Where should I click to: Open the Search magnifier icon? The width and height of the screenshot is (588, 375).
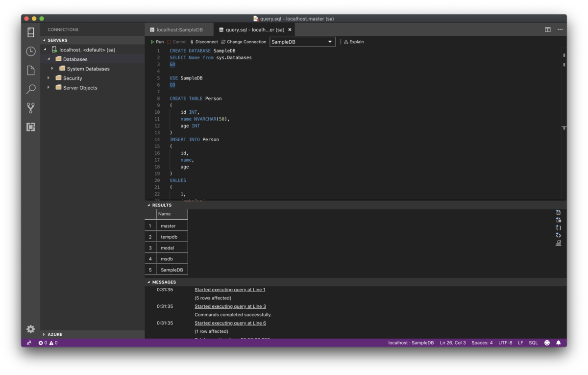click(x=30, y=89)
